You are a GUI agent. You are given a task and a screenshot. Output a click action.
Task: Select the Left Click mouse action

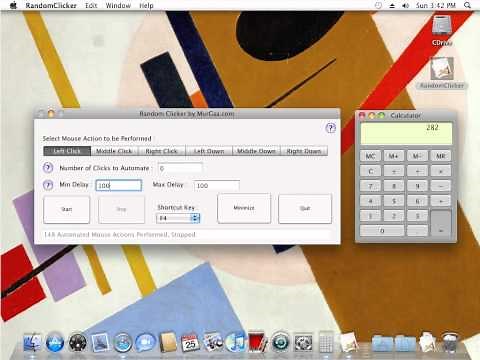(67, 151)
